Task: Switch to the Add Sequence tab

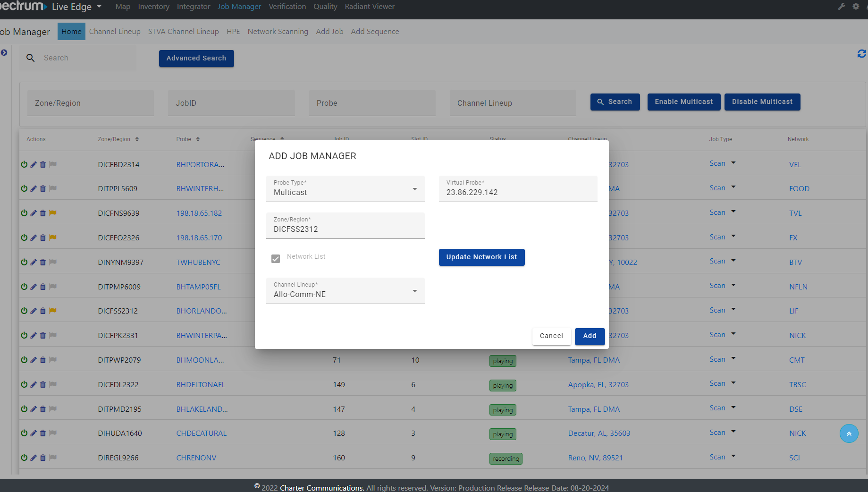Action: coord(375,32)
